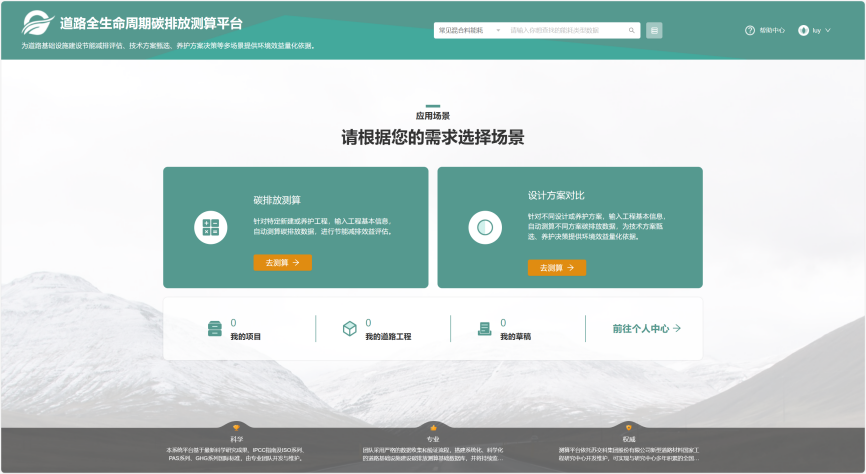This screenshot has width=866, height=474.
Task: Click the 专业 star icon in footer
Action: [433, 428]
